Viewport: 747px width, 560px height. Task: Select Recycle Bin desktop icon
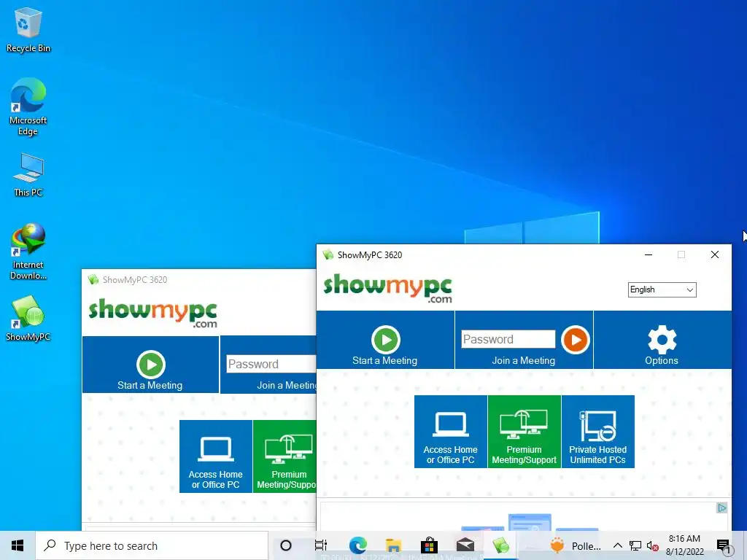point(28,30)
